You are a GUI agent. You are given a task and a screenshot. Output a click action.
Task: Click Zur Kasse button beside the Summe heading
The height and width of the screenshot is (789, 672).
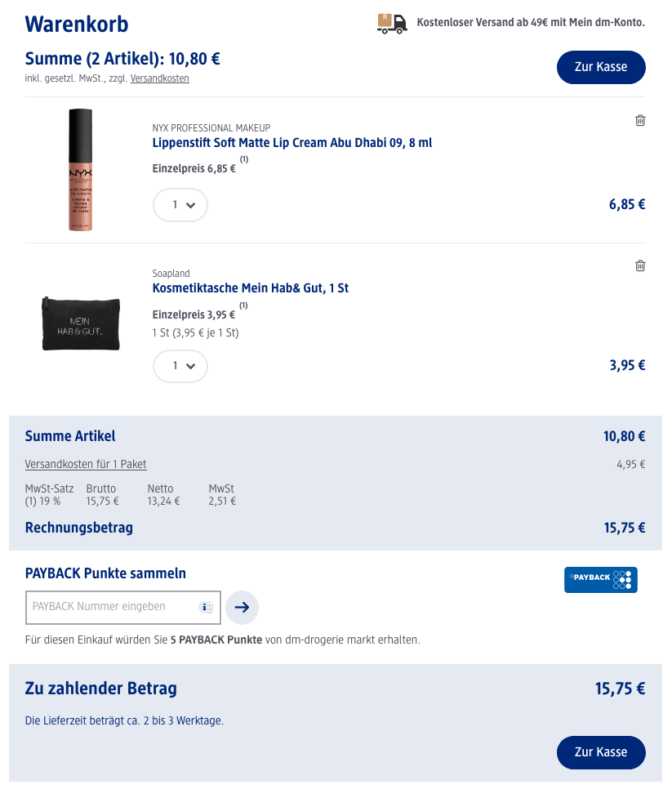pyautogui.click(x=601, y=67)
